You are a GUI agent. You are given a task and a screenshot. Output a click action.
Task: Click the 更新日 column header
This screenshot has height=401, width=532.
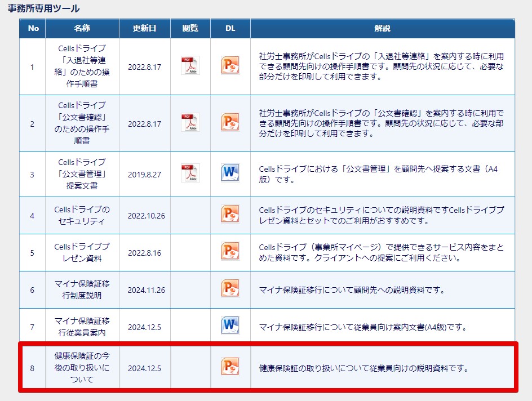click(x=144, y=28)
